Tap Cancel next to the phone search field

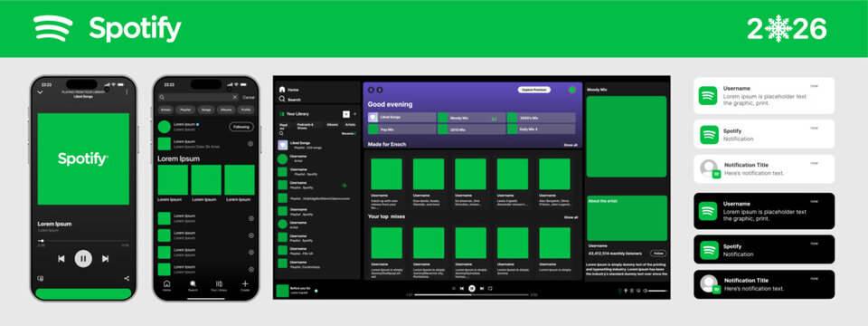(x=249, y=98)
